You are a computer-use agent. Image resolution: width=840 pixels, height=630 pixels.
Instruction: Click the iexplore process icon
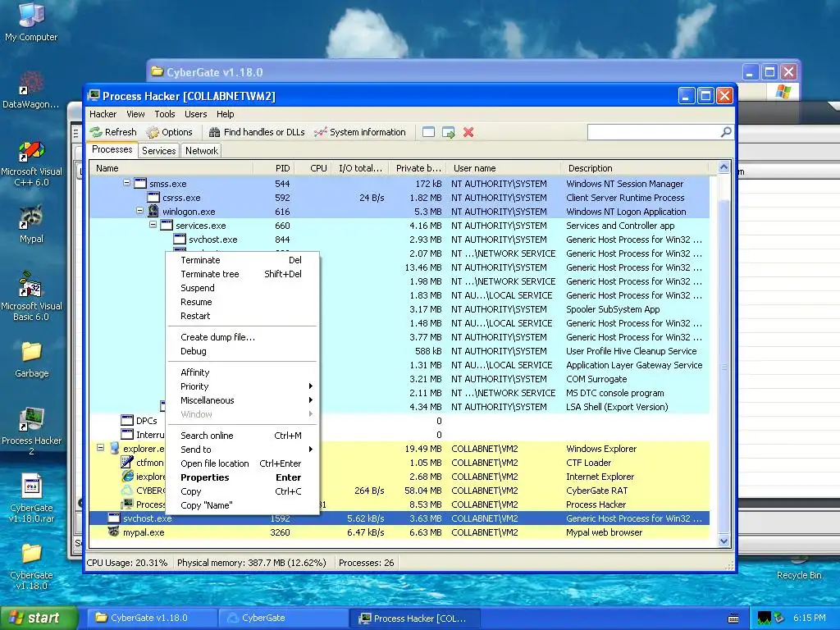click(x=127, y=477)
